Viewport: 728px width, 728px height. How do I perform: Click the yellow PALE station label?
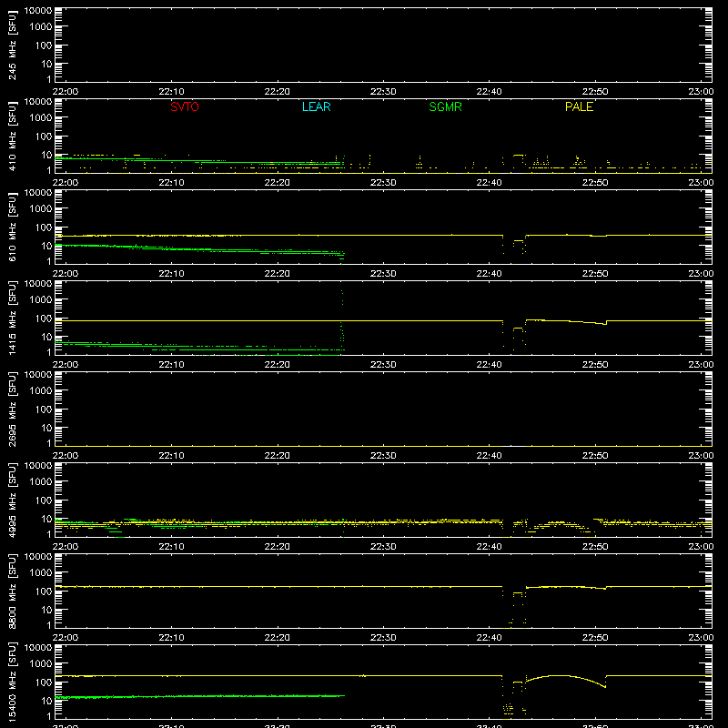(579, 106)
